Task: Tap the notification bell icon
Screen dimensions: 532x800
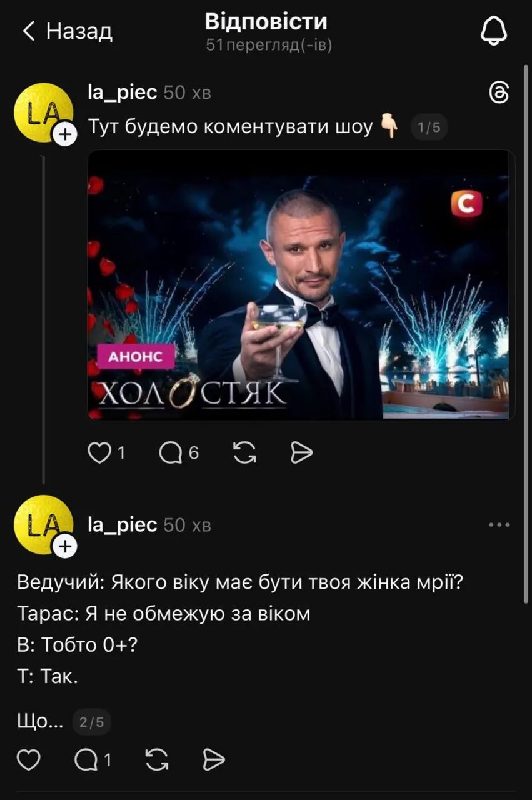Action: [x=494, y=30]
